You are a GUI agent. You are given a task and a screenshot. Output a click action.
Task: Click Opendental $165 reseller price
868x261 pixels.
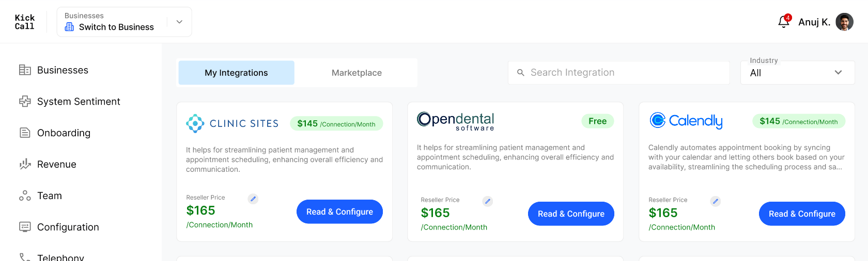click(x=435, y=213)
